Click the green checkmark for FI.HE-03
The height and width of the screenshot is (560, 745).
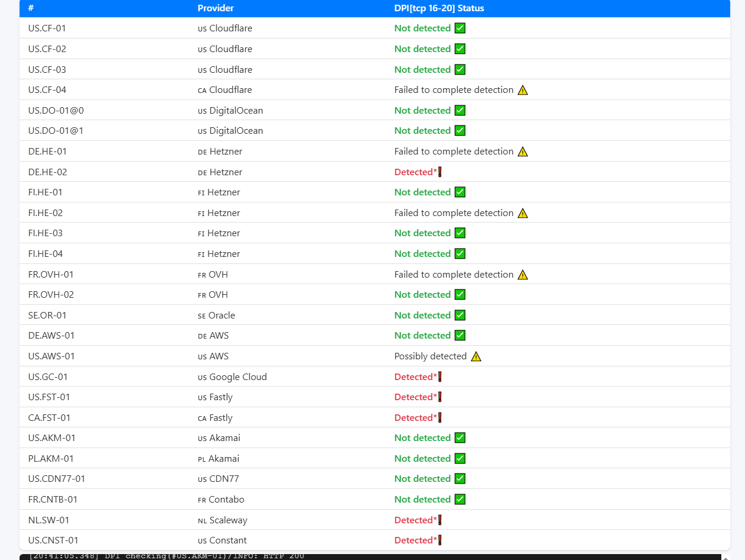click(460, 233)
